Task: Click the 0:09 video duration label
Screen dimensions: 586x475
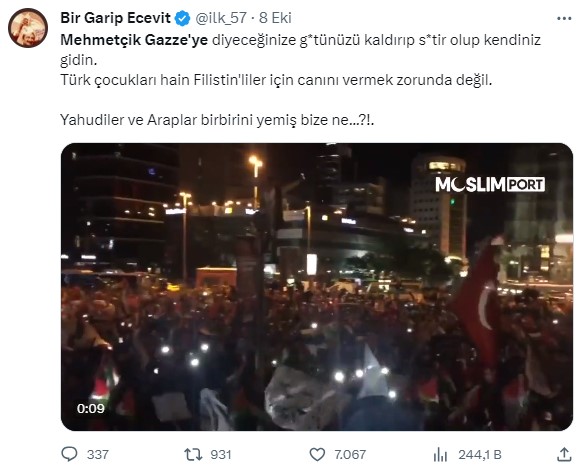Action: click(x=91, y=408)
